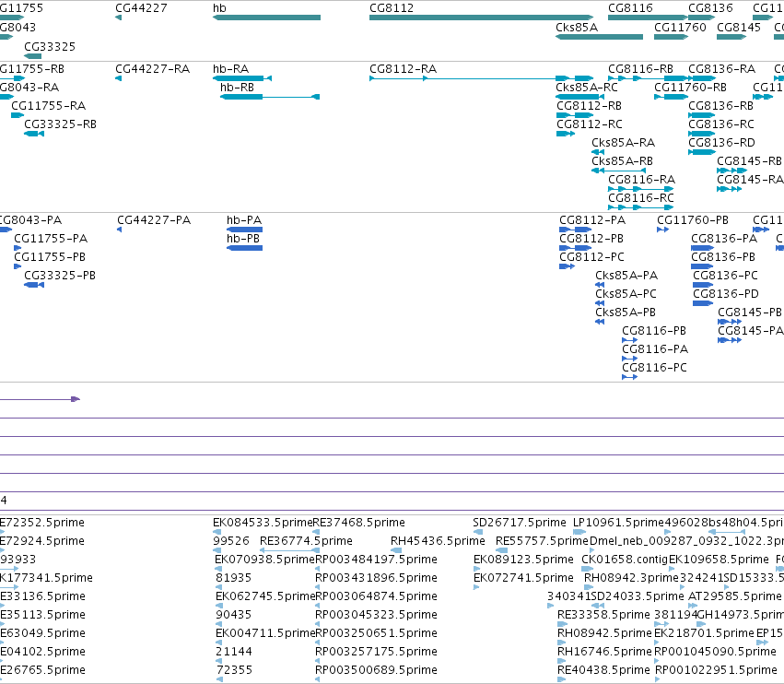
Task: Click the purple arrow feature glyph
Action: coord(40,399)
